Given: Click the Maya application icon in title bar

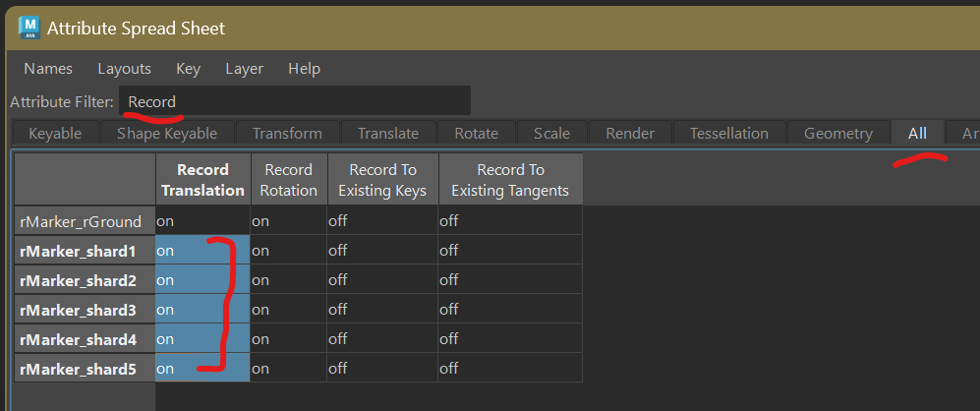Looking at the screenshot, I should click(x=29, y=29).
